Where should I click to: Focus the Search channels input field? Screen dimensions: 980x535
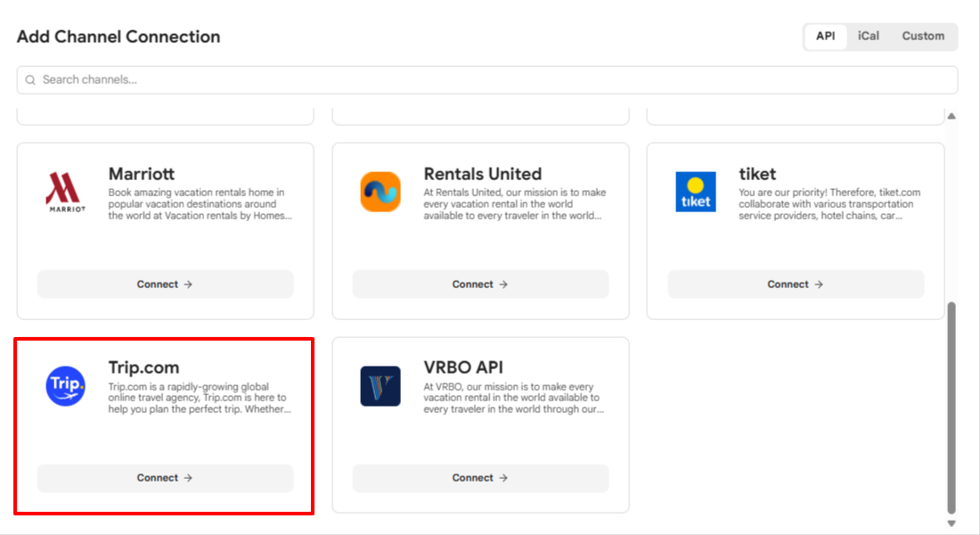(x=487, y=80)
